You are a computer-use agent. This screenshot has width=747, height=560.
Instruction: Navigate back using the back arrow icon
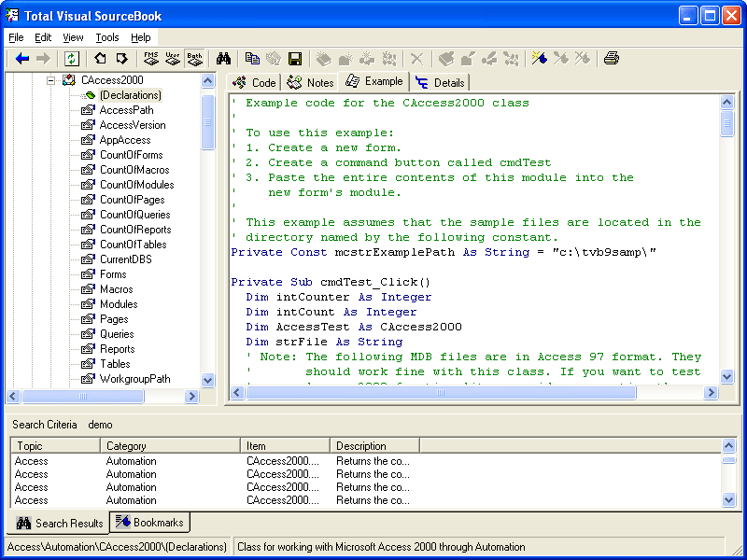[21, 58]
